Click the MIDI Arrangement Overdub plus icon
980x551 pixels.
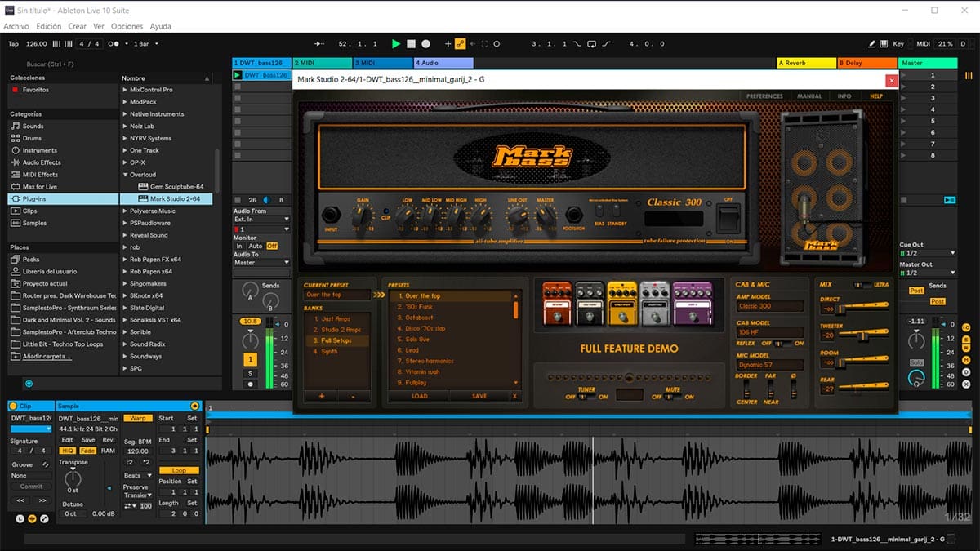pos(448,43)
